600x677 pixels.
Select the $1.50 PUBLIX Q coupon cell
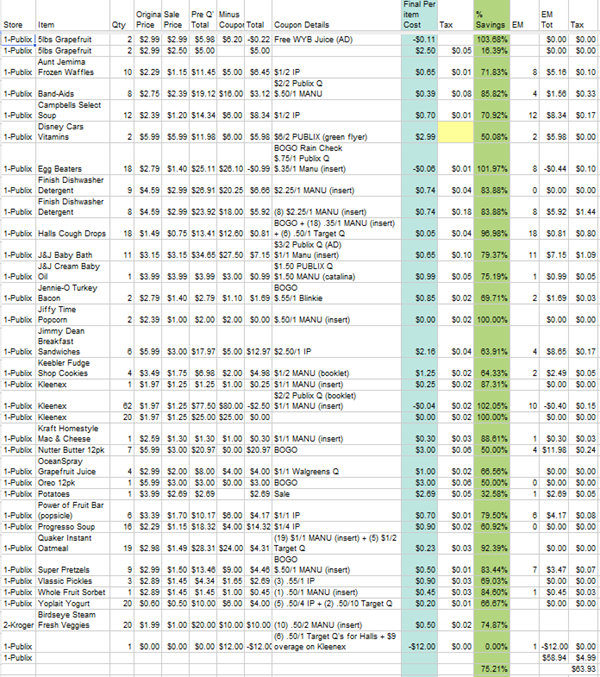coord(337,272)
